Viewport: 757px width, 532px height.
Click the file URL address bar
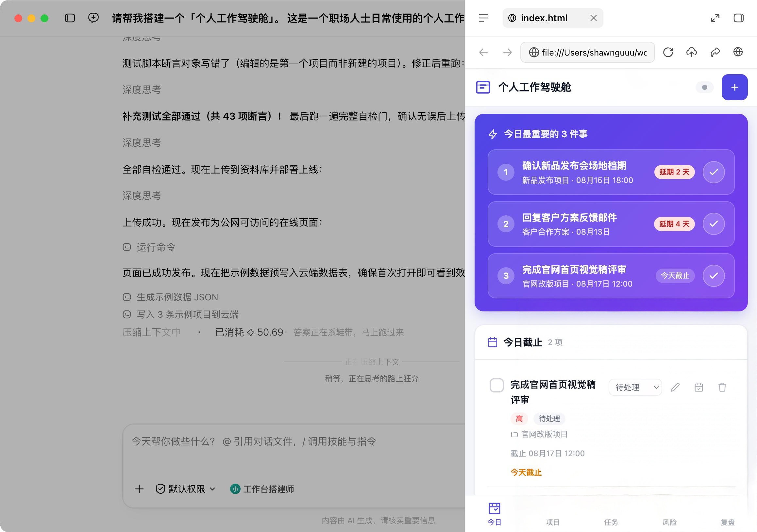pyautogui.click(x=588, y=52)
